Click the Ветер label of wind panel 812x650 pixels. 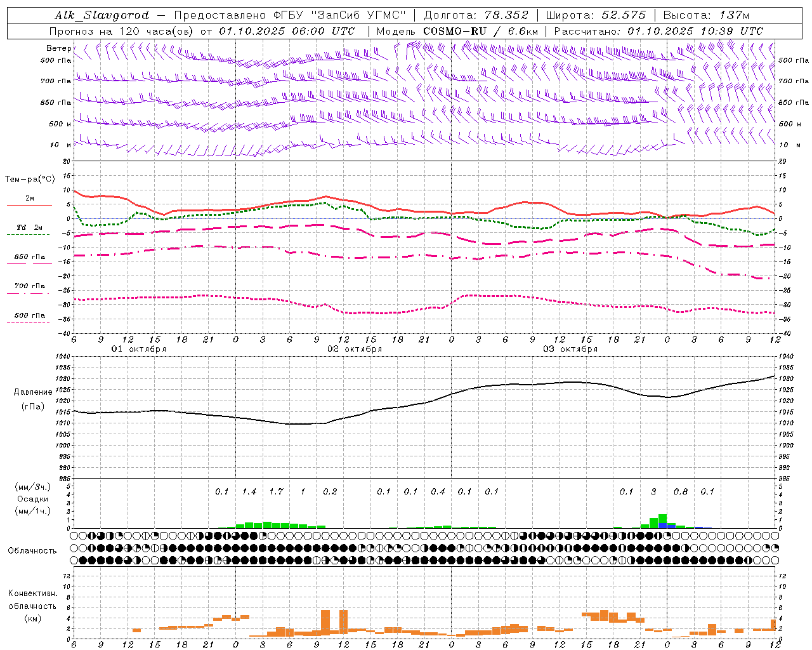coord(59,48)
